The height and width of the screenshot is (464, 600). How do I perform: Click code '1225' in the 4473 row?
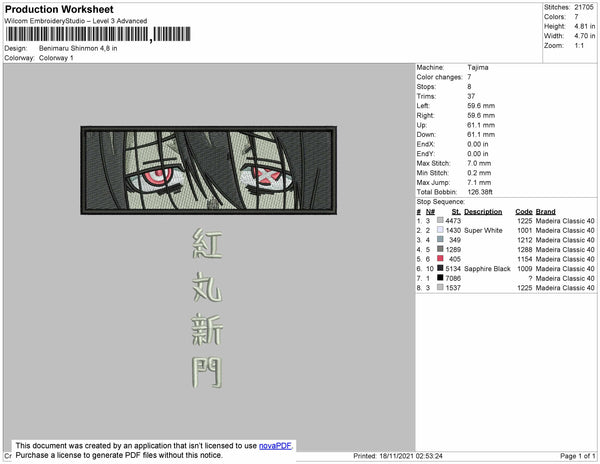click(525, 221)
